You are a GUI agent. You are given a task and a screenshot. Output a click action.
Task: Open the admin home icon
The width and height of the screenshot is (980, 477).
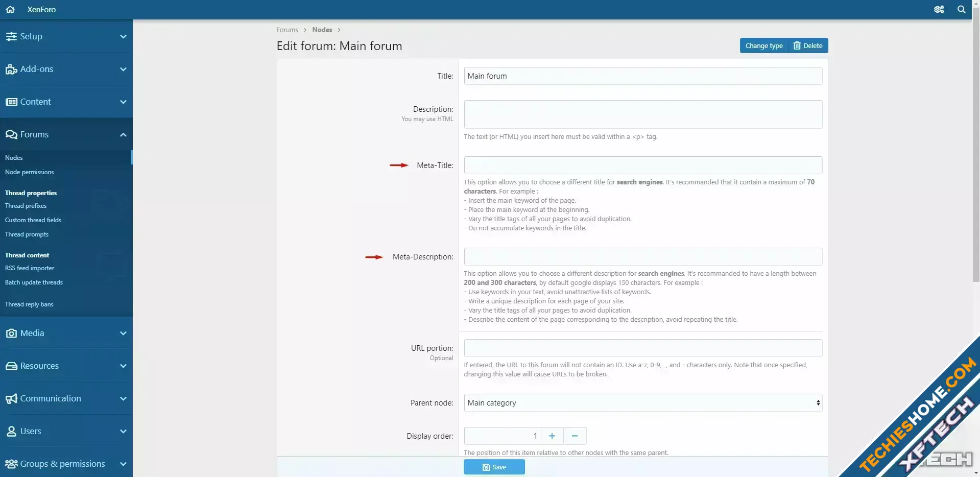pyautogui.click(x=10, y=9)
